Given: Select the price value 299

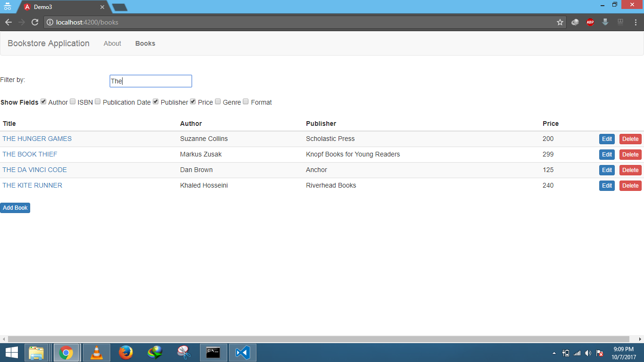Looking at the screenshot, I should 548,154.
